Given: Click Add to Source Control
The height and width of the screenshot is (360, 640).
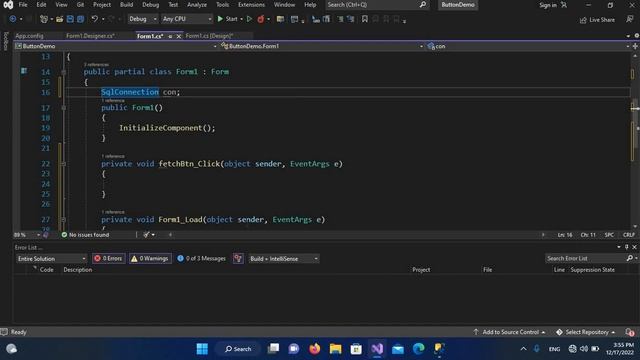Looking at the screenshot, I should coord(510,332).
